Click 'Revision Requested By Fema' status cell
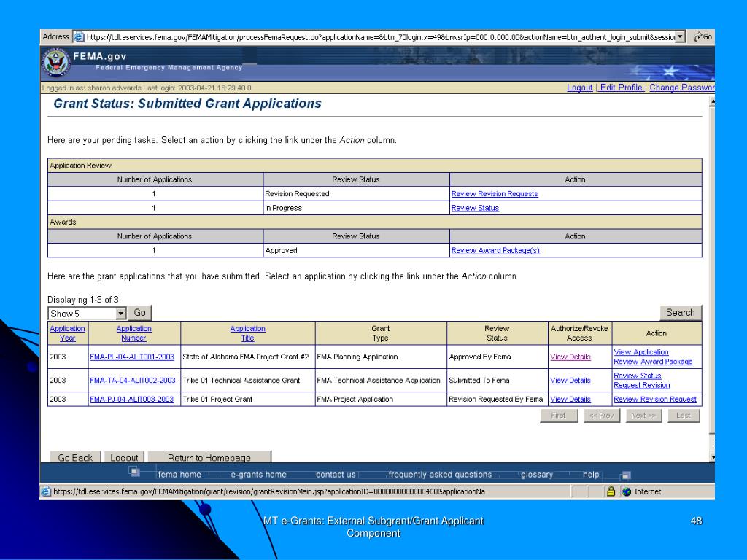Viewport: 747px width, 560px height. click(496, 400)
